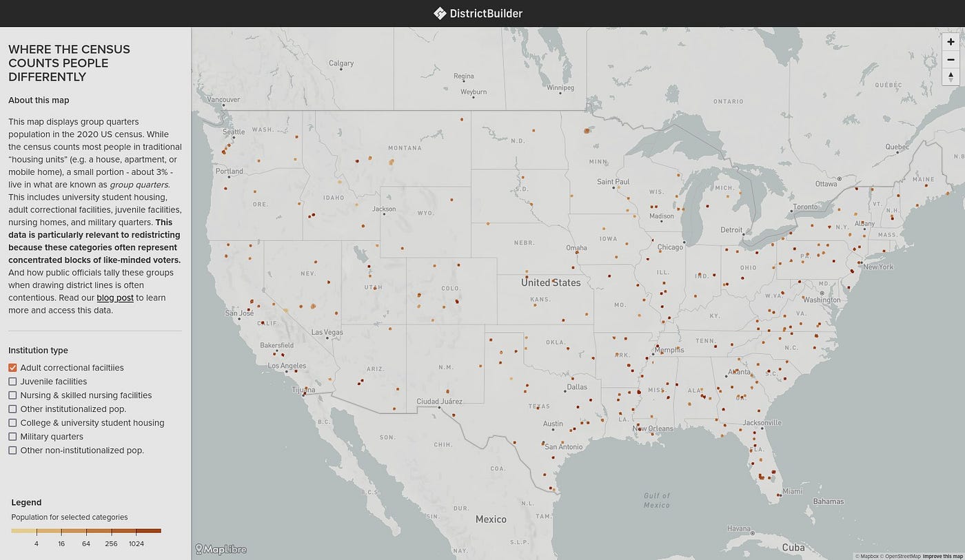
Task: Click the Institution type heading
Action: [x=38, y=351]
